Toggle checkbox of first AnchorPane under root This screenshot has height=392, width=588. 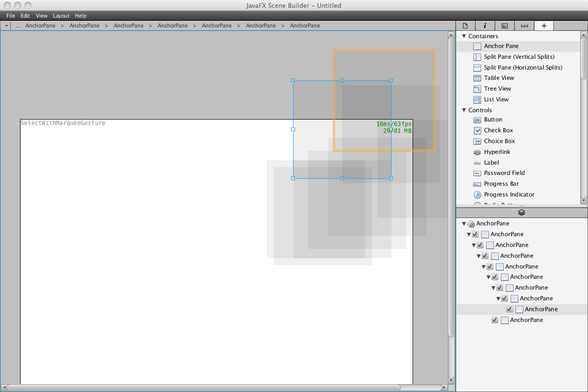tap(475, 234)
